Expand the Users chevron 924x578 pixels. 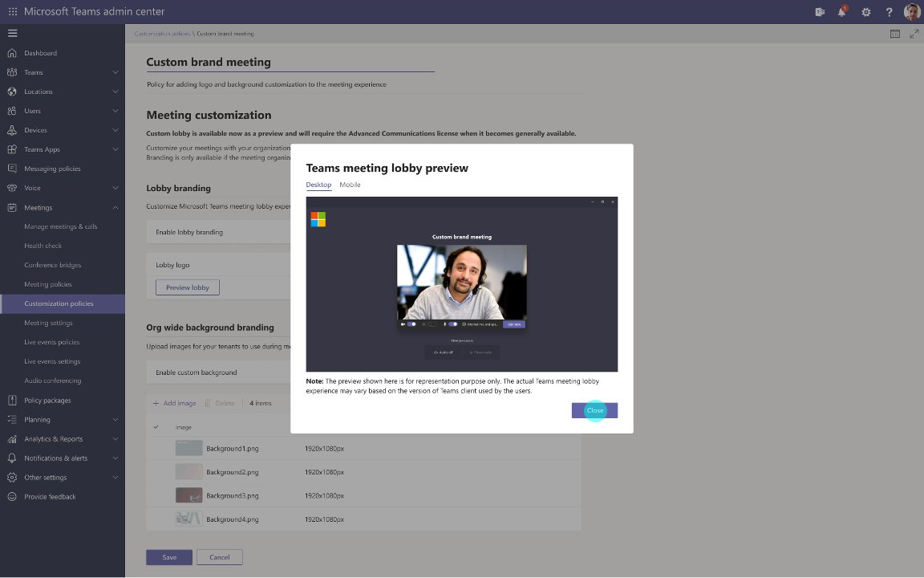115,111
